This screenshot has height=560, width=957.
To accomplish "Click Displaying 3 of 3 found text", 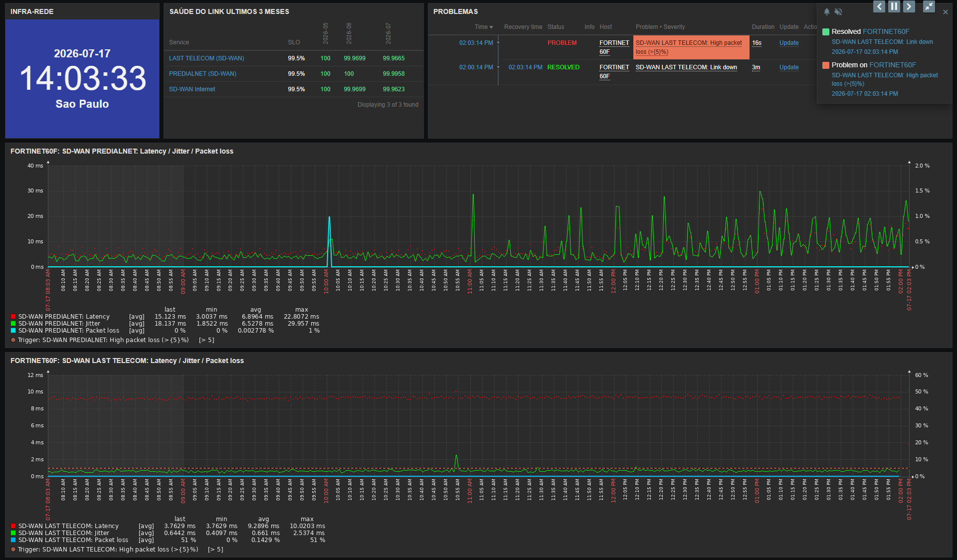I will pos(388,105).
